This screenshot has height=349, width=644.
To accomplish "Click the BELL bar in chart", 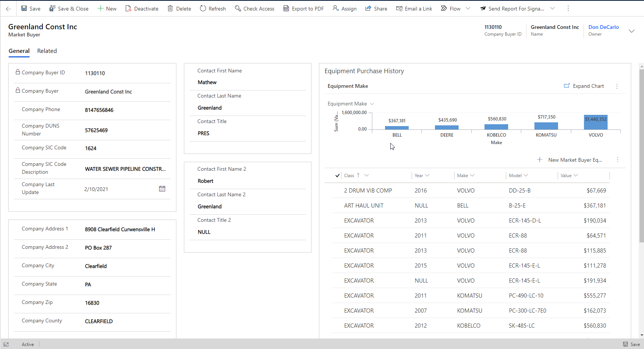I will (397, 128).
